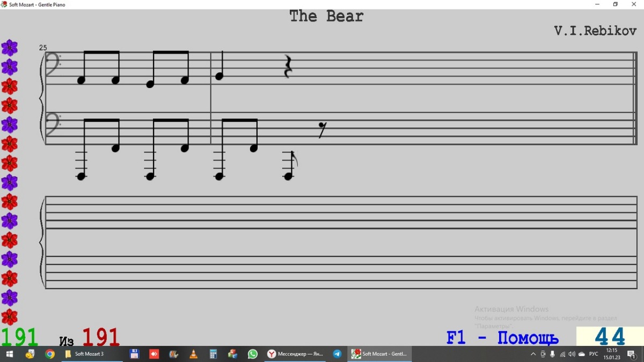The image size is (644, 362).
Task: Open the notification center icon
Action: [632, 354]
